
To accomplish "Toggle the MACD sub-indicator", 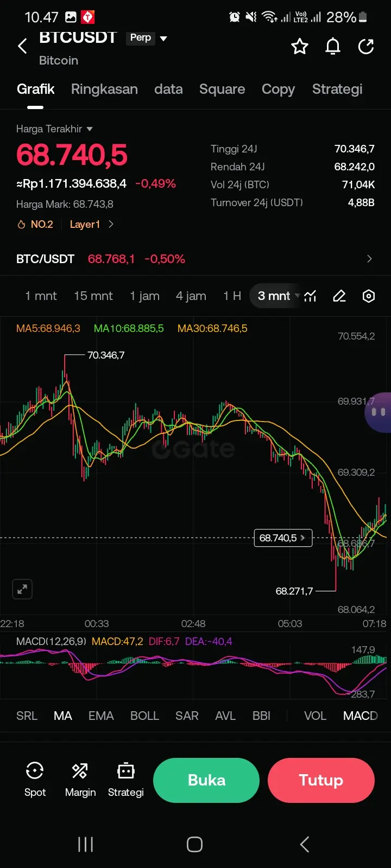I will pyautogui.click(x=361, y=716).
